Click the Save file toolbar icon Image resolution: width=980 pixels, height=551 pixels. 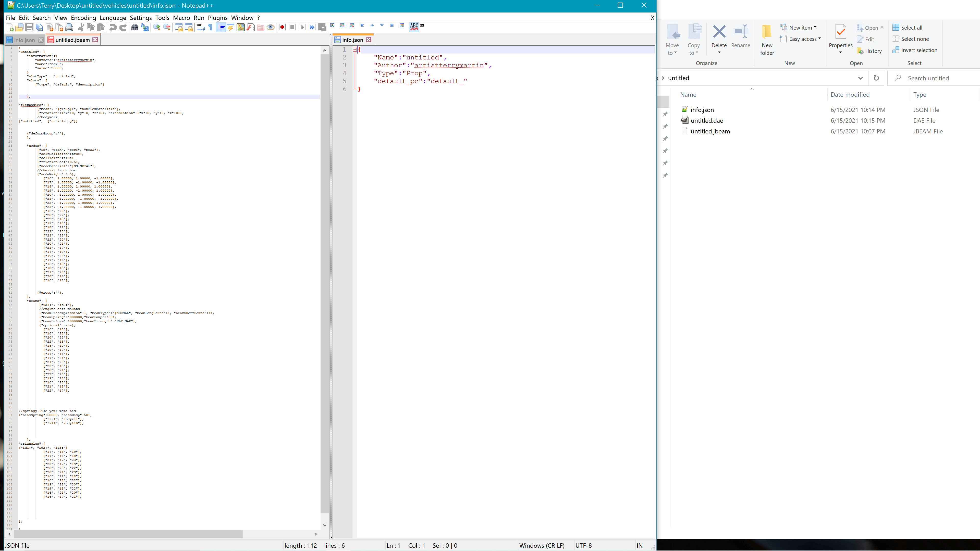pos(29,27)
